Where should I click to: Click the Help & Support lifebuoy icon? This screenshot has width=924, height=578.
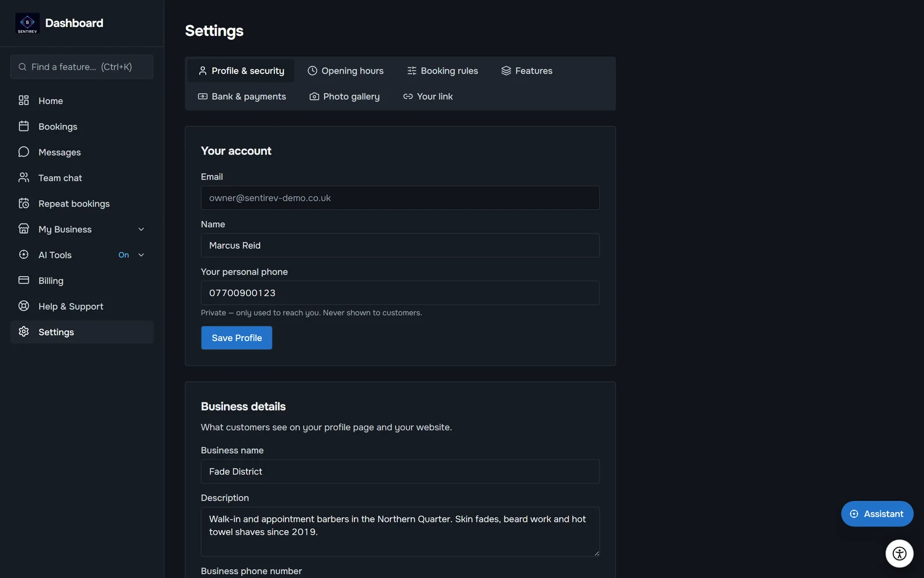pos(24,306)
